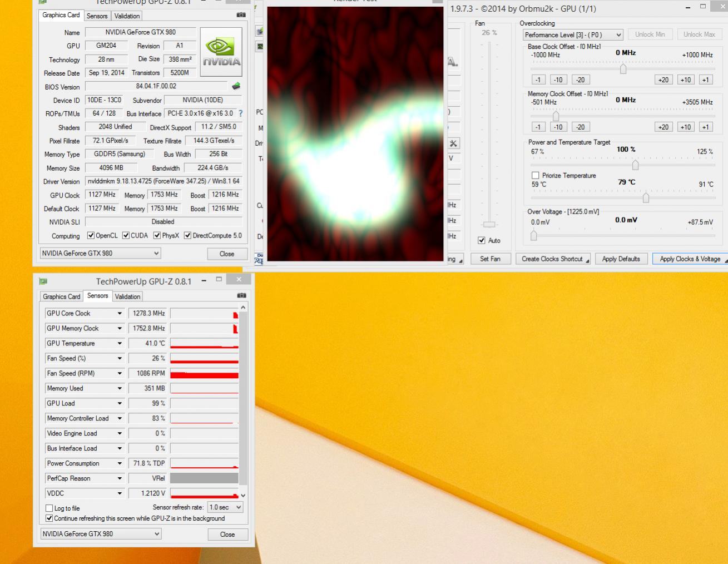Click the Over Voltage slider handle
Screen dimensions: 728x564
534,236
